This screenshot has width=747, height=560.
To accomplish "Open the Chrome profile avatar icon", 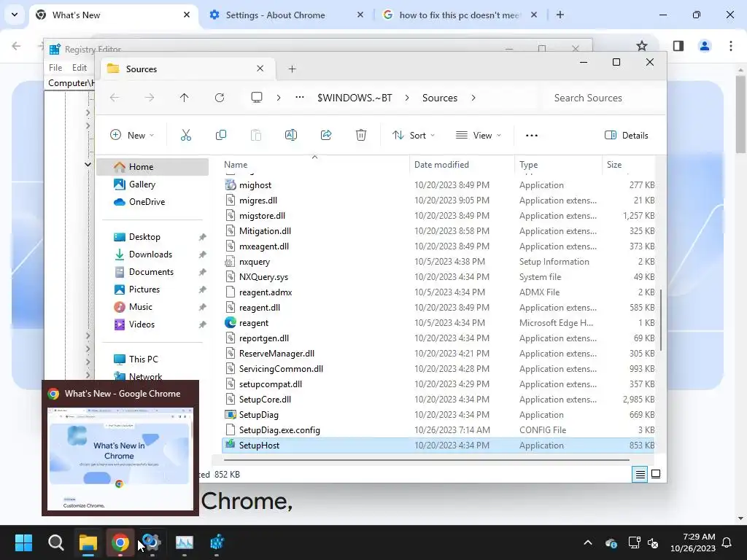I will pyautogui.click(x=705, y=46).
